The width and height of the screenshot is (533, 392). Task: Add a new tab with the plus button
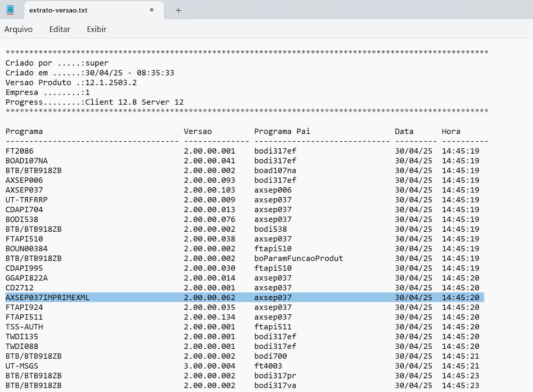click(178, 10)
